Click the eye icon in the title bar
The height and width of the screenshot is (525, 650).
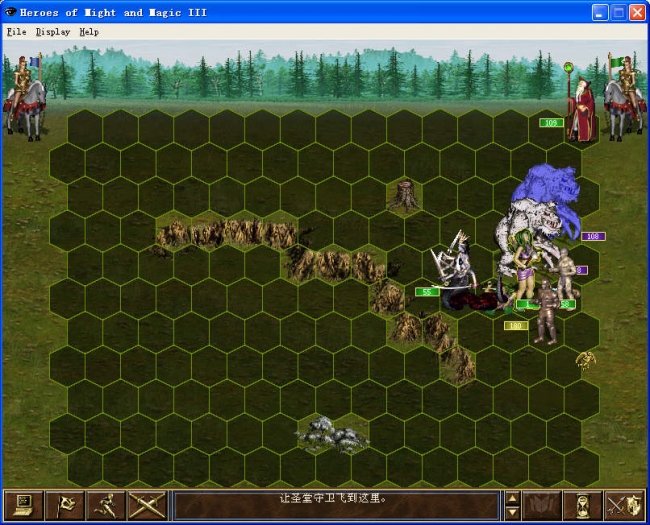coord(10,12)
